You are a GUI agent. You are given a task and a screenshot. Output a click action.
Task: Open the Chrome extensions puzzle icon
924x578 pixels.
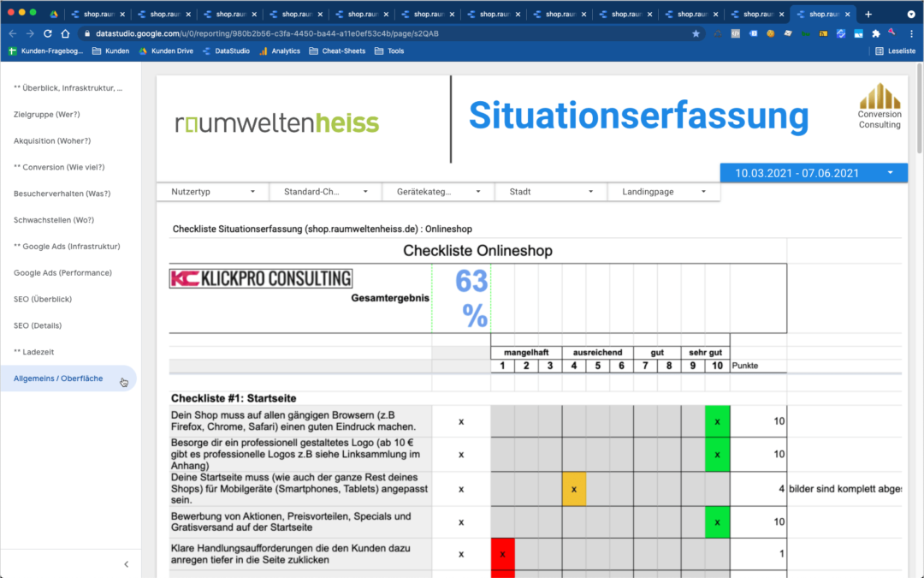tap(875, 33)
